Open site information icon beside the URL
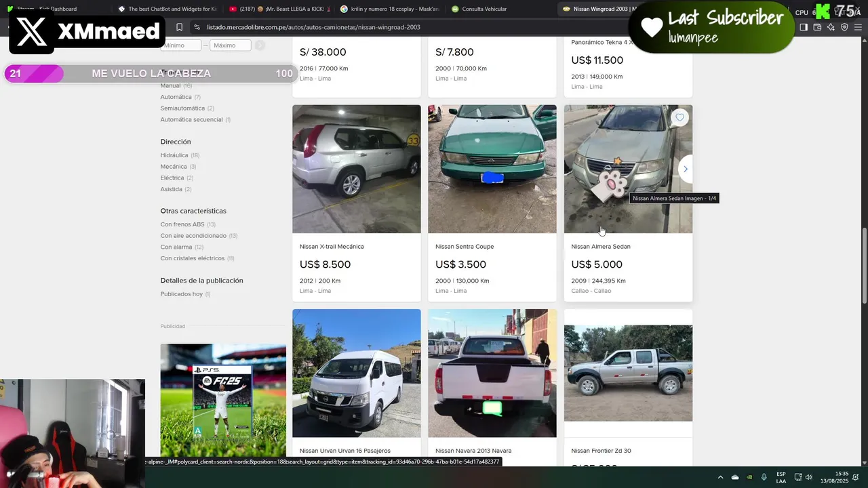Screen dimensions: 868x488 [197, 27]
